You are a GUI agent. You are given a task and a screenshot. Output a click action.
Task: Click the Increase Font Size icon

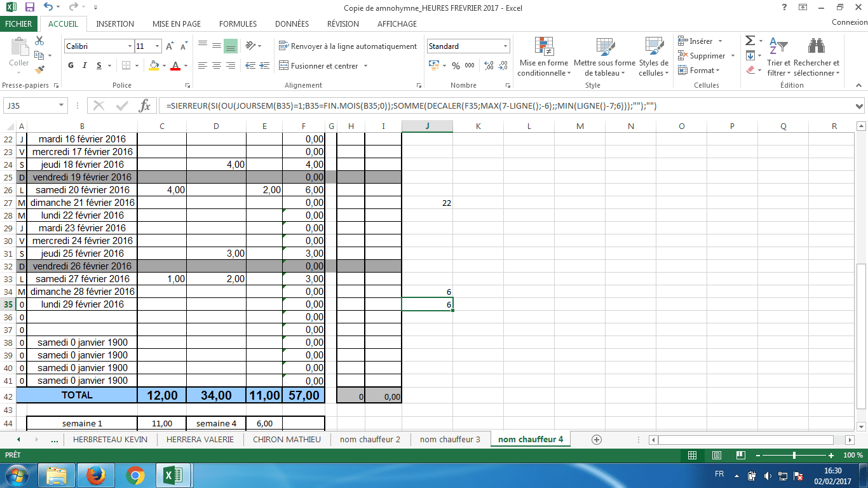click(x=170, y=46)
